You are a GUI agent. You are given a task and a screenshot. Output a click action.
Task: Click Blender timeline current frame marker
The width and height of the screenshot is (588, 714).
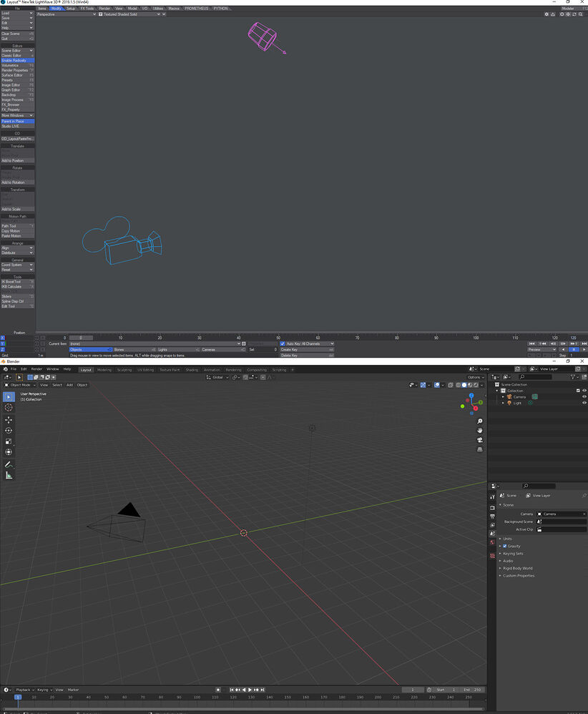18,697
